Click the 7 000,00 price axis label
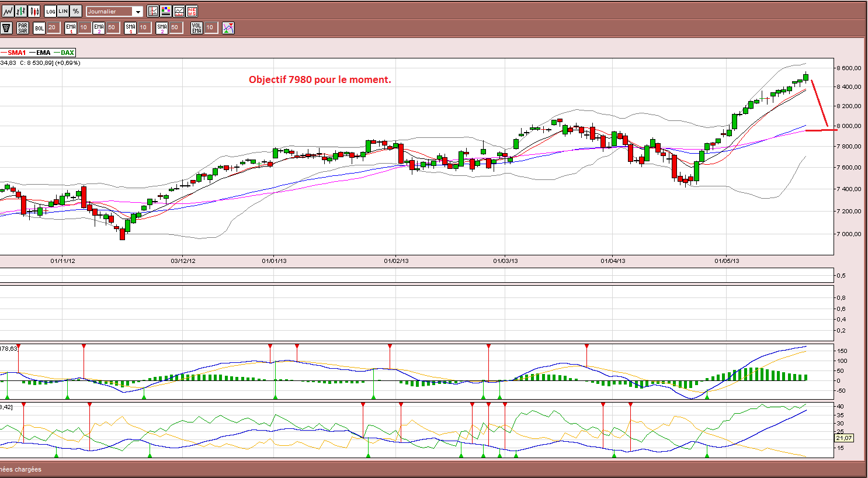 click(x=849, y=234)
